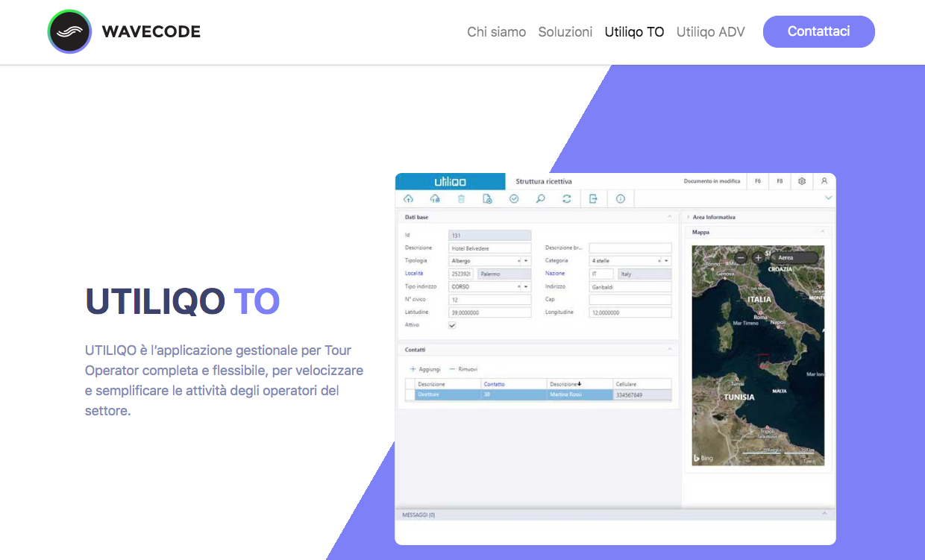The image size is (925, 560).
Task: Click the new document toolbar icon
Action: coord(487,198)
